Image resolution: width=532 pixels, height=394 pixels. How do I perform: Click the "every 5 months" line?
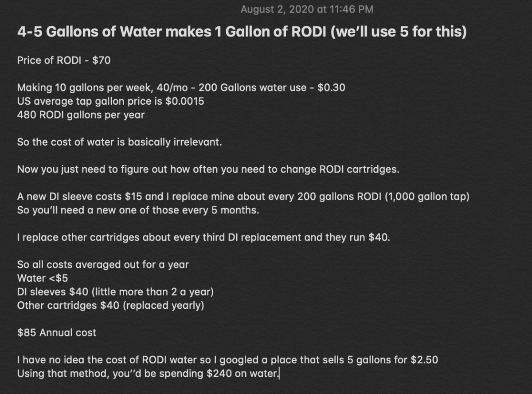(137, 210)
